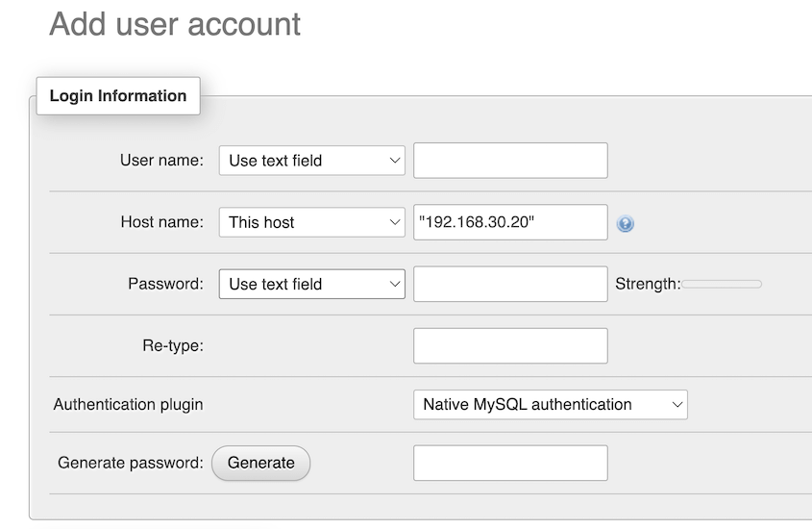Click the 'Host name:' label
The height and width of the screenshot is (529, 812).
coord(162,222)
